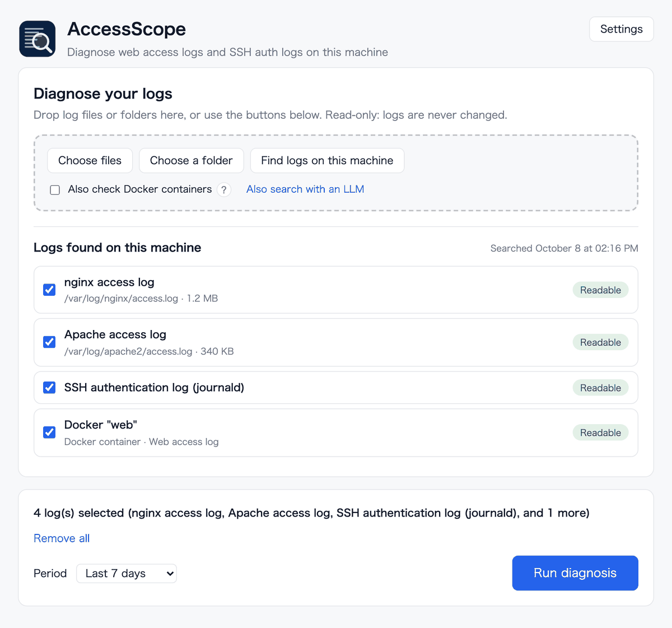Viewport: 672px width, 628px height.
Task: Click the Readable badge on nginx access log
Action: click(x=600, y=290)
